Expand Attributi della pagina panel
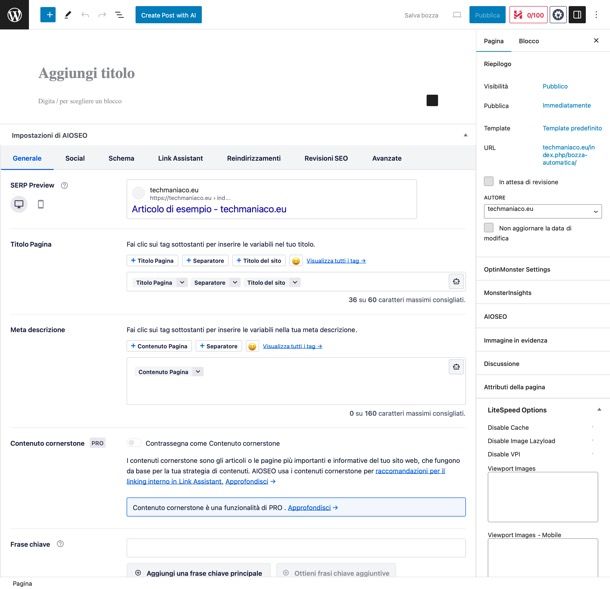This screenshot has height=589, width=610. [543, 387]
